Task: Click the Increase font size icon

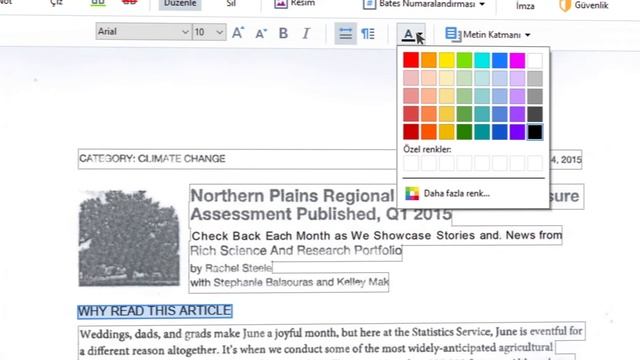Action: click(238, 33)
